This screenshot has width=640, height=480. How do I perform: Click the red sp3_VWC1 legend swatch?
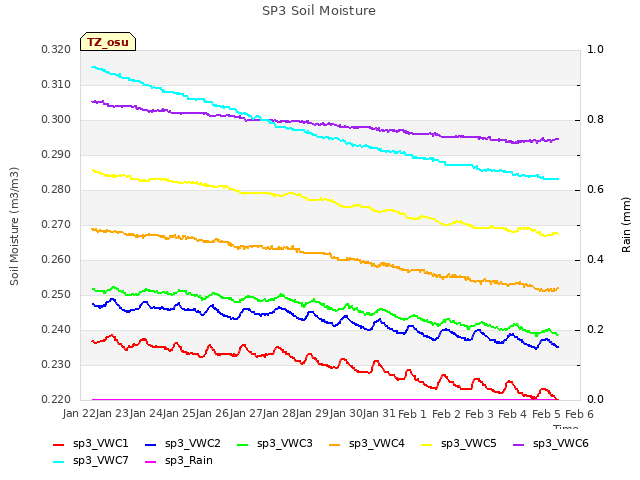(x=59, y=444)
